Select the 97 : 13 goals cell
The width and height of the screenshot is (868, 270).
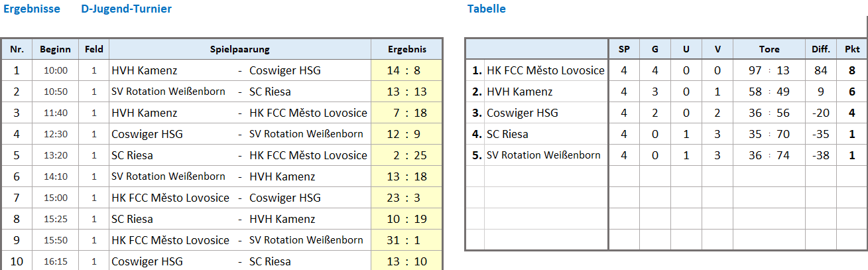[x=769, y=70]
